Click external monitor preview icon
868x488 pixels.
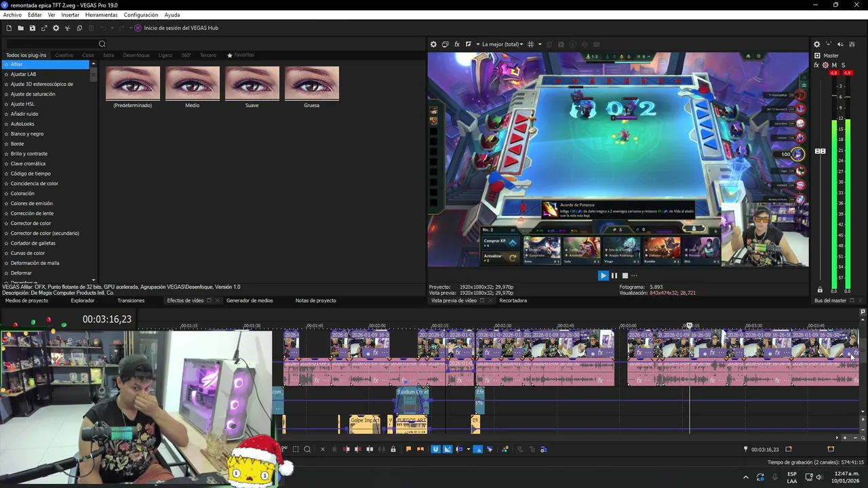[446, 44]
